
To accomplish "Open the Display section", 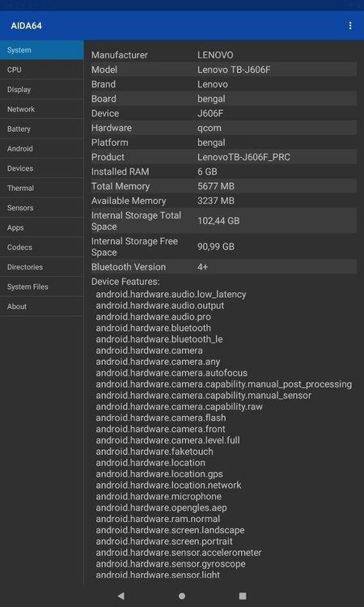I will click(42, 89).
